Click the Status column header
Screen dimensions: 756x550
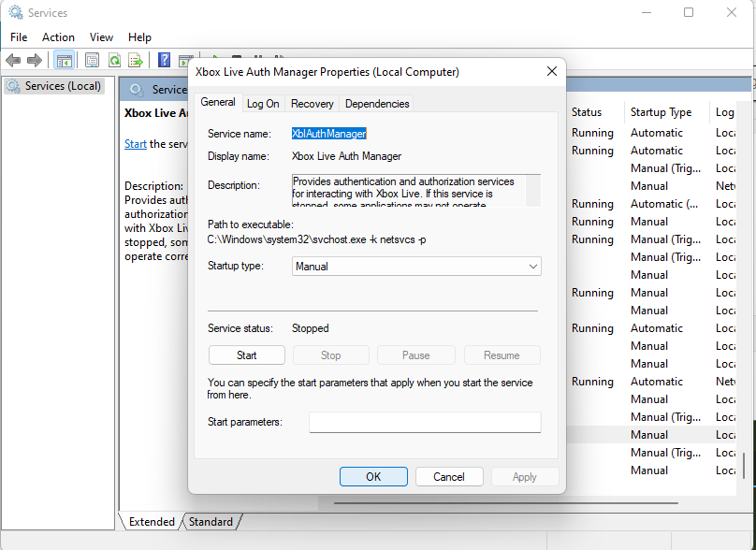587,112
